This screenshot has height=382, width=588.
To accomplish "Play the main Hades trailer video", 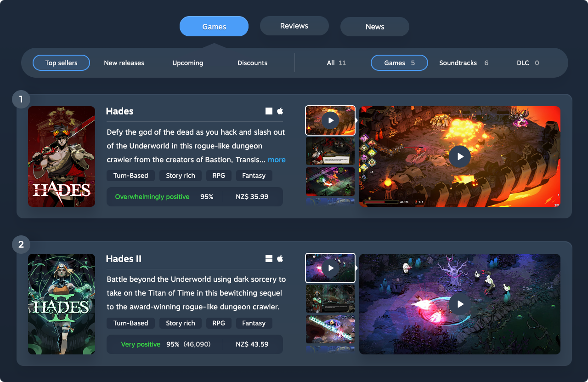I will tap(460, 157).
